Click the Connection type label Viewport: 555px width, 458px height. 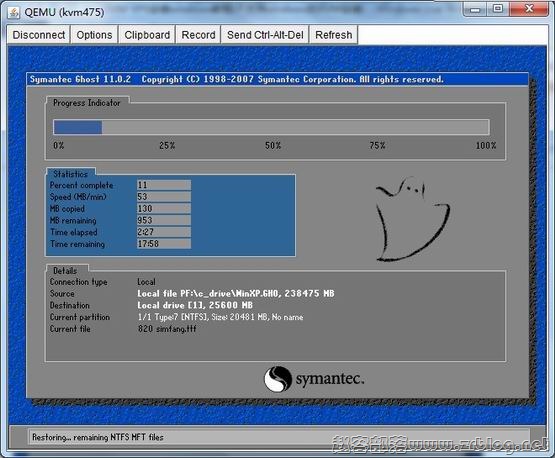[79, 282]
